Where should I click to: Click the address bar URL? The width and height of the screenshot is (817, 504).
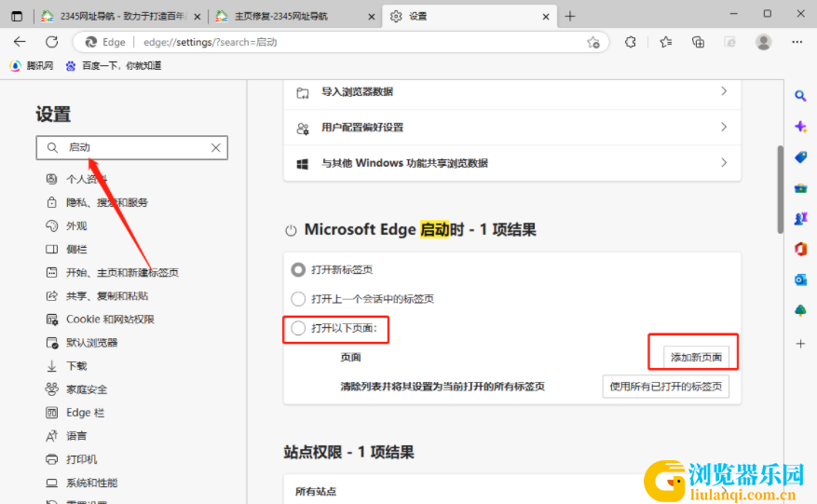click(x=211, y=42)
